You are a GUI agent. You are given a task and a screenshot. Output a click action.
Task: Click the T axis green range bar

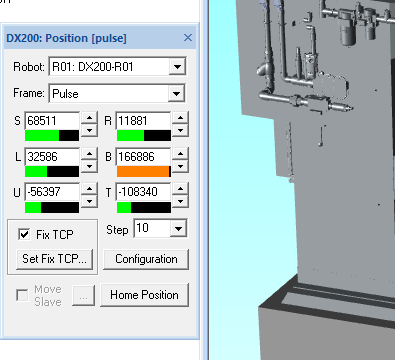point(144,207)
